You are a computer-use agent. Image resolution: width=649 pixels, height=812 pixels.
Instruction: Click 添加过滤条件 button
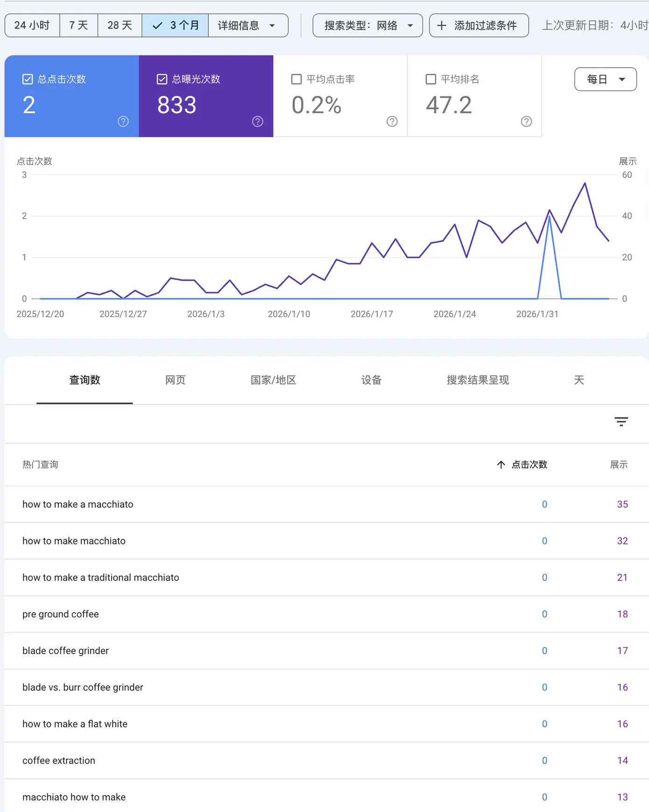479,25
